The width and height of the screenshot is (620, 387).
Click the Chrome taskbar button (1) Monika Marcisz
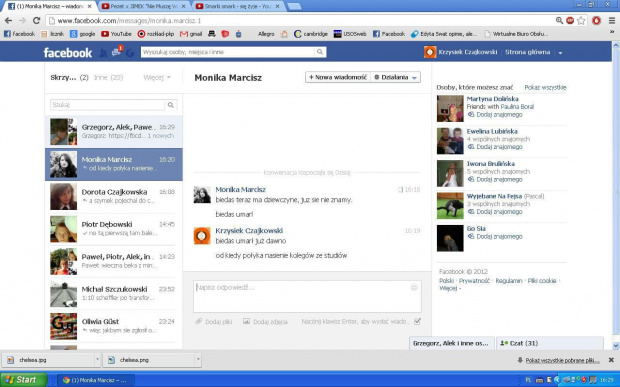click(x=96, y=380)
